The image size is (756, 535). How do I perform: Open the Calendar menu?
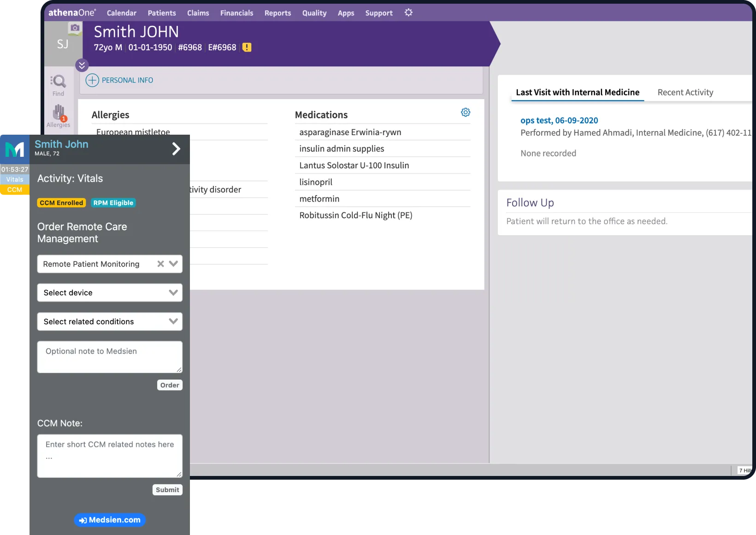click(x=122, y=13)
